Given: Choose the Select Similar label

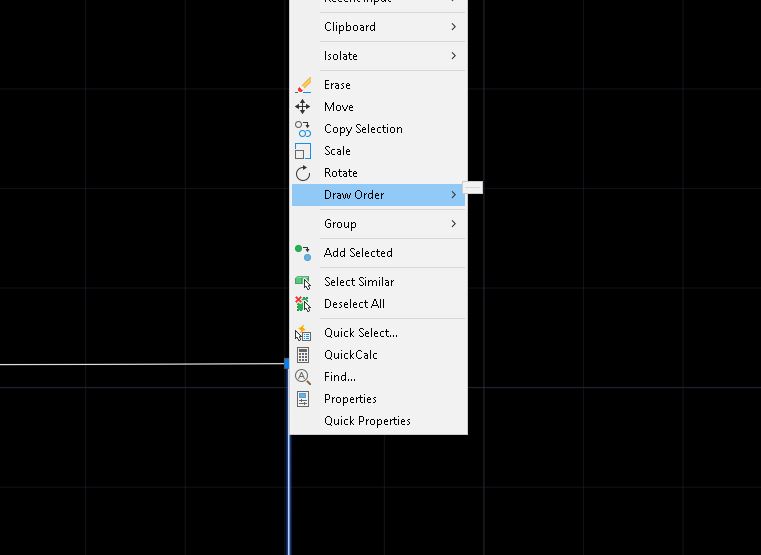Looking at the screenshot, I should point(359,282).
